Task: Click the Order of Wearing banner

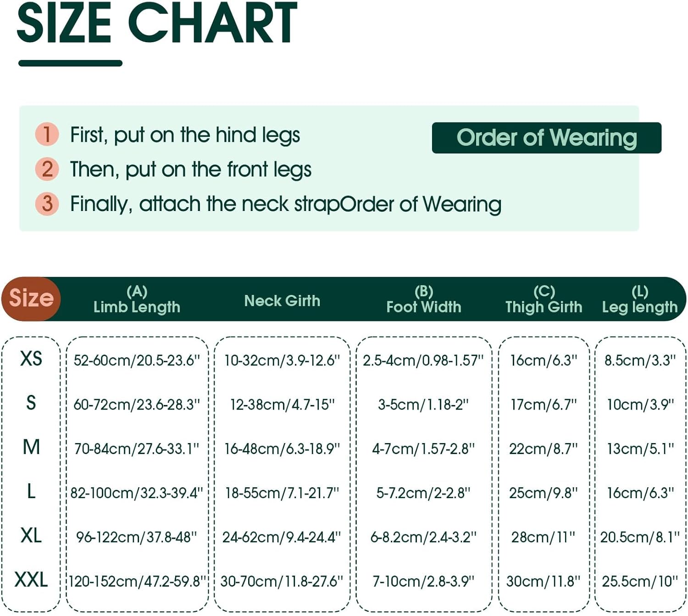Action: [546, 138]
